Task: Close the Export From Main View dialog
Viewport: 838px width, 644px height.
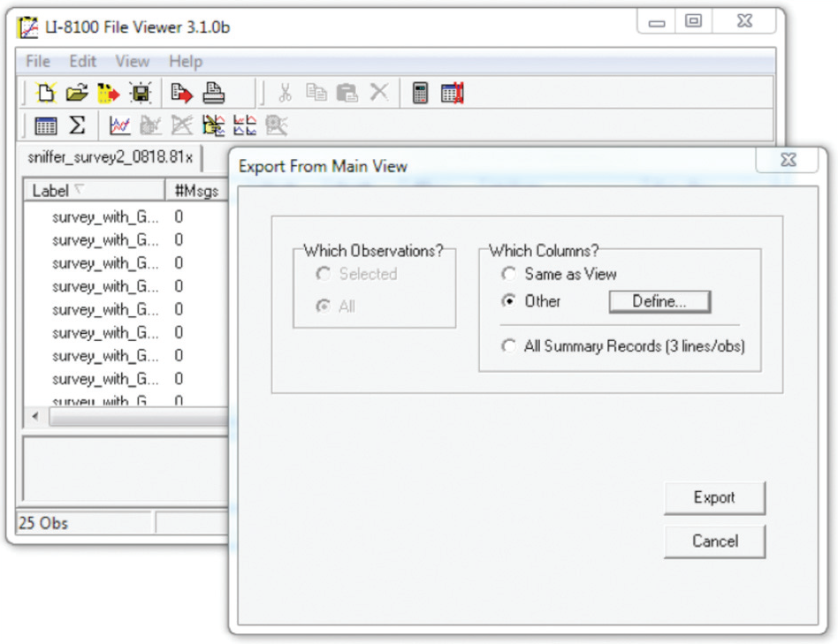Action: pos(788,160)
